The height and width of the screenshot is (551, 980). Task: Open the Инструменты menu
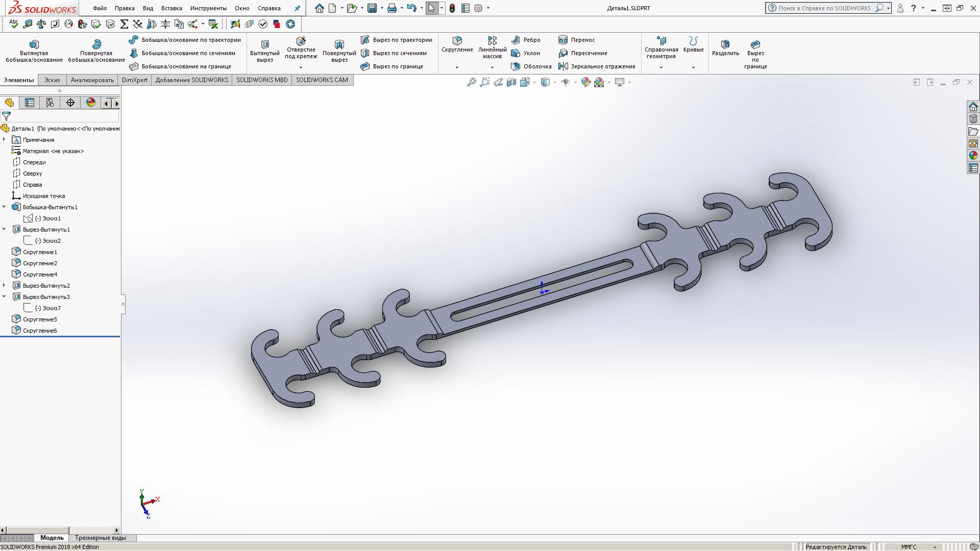(208, 8)
